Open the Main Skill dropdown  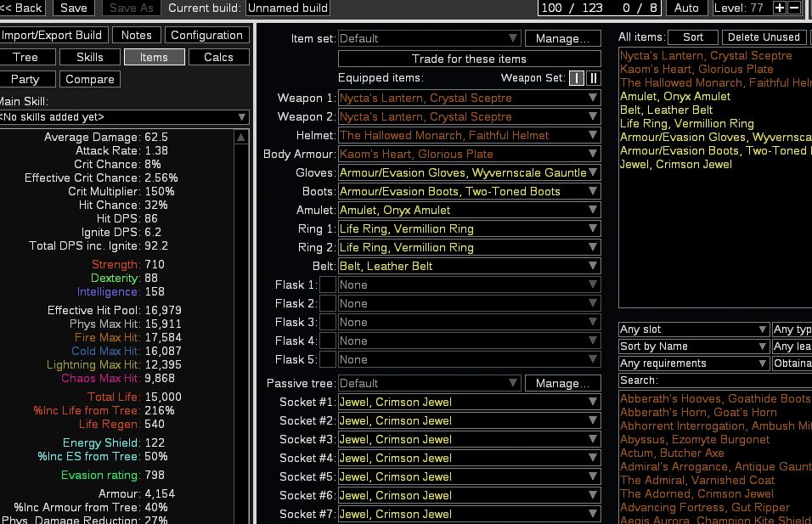tap(123, 117)
